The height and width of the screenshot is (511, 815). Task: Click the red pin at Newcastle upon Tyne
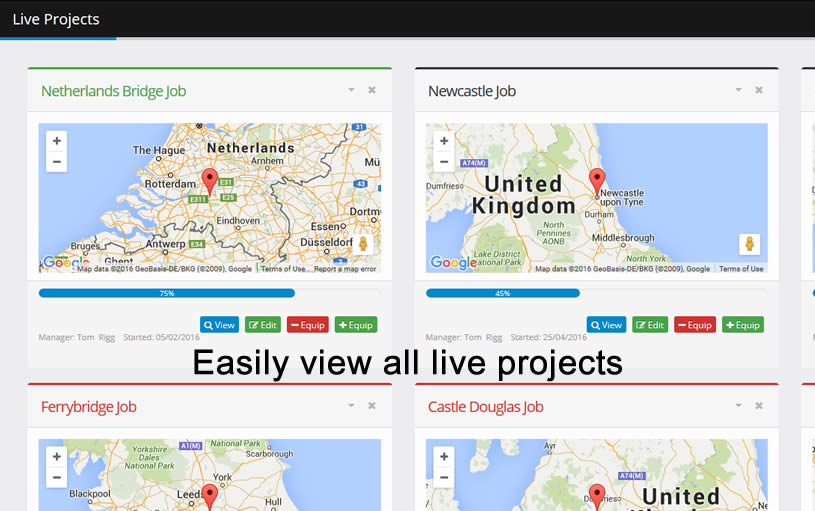[x=597, y=181]
